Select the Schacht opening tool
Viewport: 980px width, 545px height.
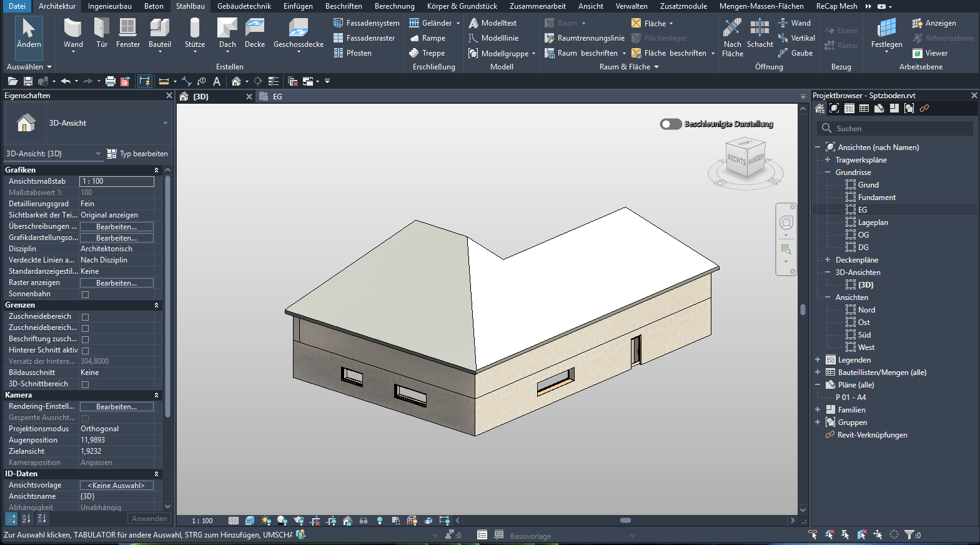tap(760, 33)
